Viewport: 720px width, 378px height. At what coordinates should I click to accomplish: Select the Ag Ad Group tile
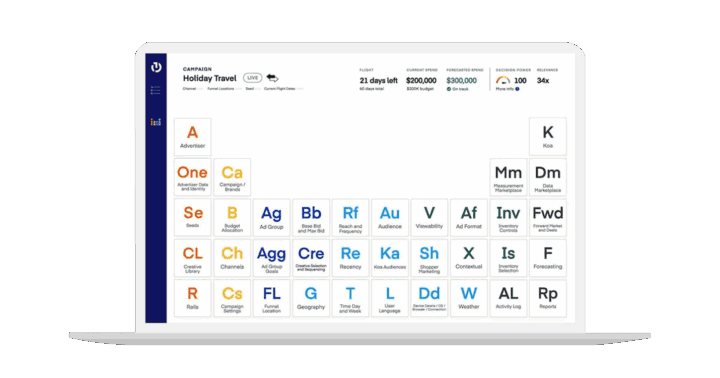(271, 218)
